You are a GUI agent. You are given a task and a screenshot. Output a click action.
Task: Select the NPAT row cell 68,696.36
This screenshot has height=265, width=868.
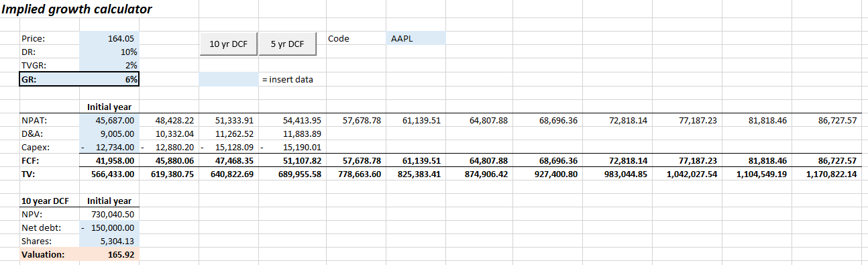click(547, 121)
